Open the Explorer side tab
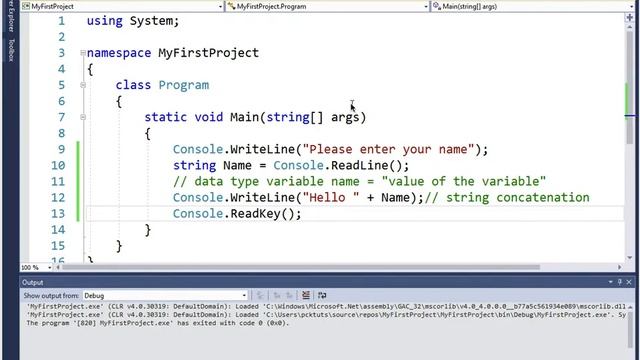 click(x=11, y=16)
